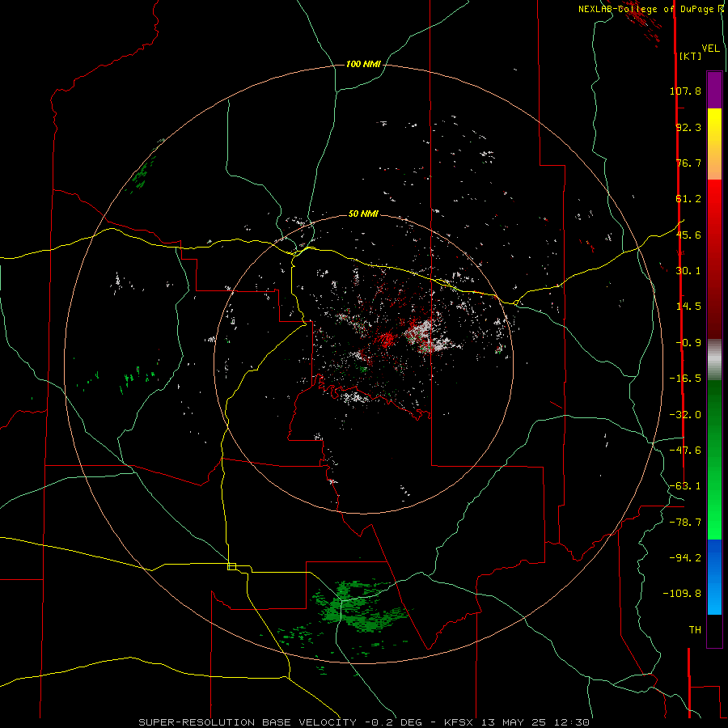Click the 45.6 legend value
This screenshot has height=728, width=728.
688,235
